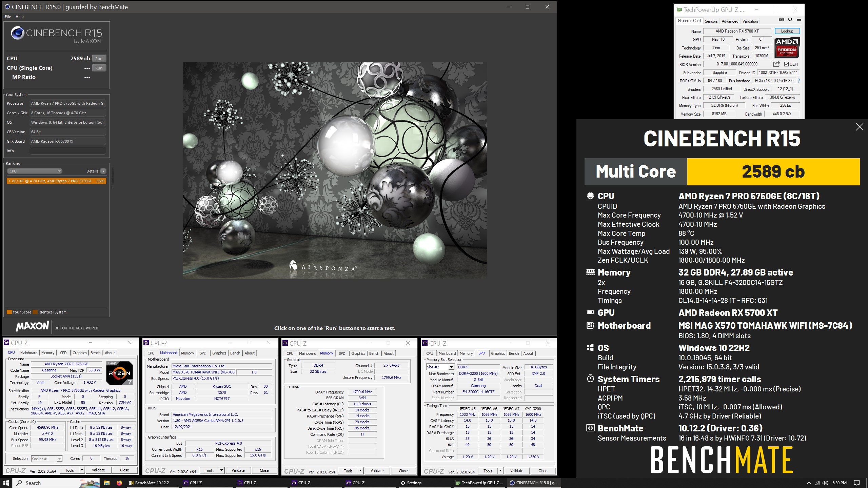Click "1799.6 MHz" DRAM Frequency value
Image resolution: width=868 pixels, height=488 pixels.
tap(362, 392)
